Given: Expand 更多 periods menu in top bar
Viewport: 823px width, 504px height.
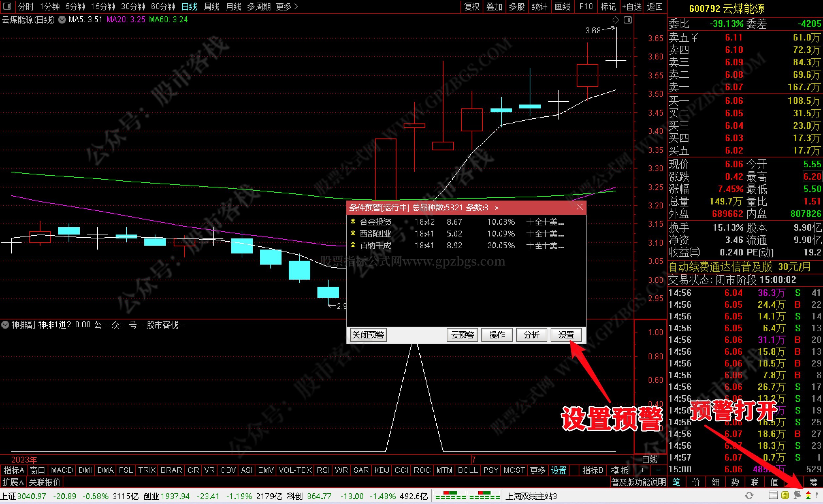Looking at the screenshot, I should click(287, 6).
